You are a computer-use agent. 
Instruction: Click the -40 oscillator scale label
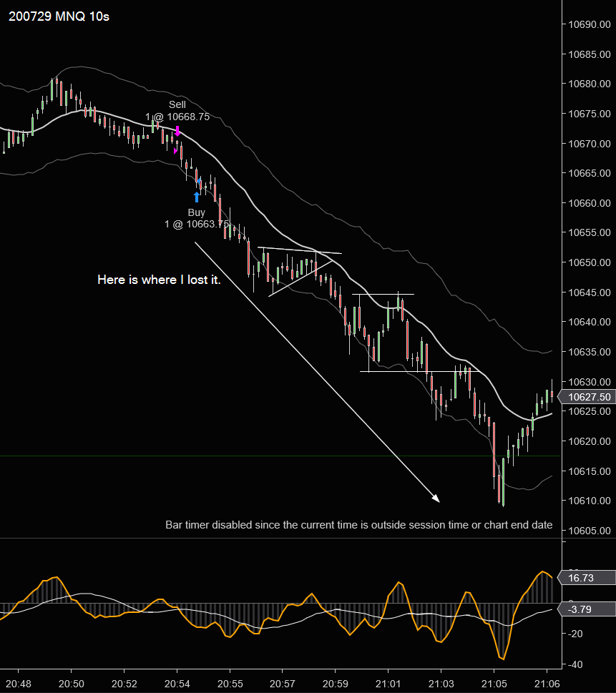[576, 664]
